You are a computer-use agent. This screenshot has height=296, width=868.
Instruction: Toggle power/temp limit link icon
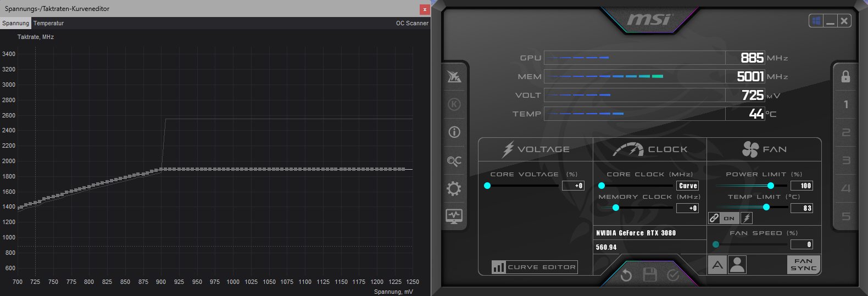(714, 218)
